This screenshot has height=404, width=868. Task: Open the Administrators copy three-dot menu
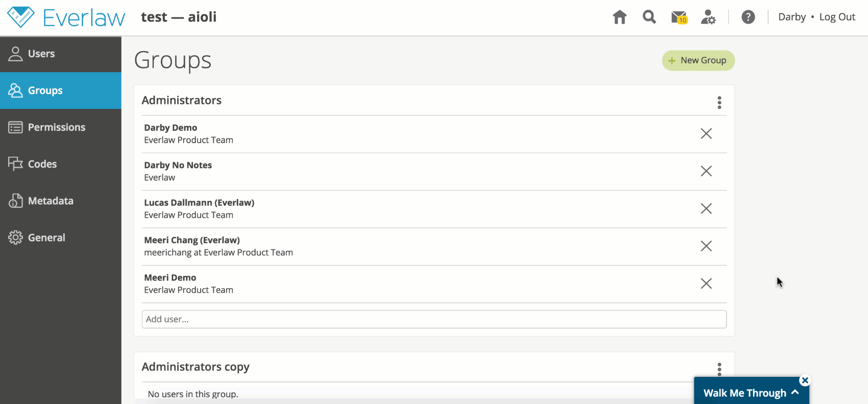[x=719, y=369]
